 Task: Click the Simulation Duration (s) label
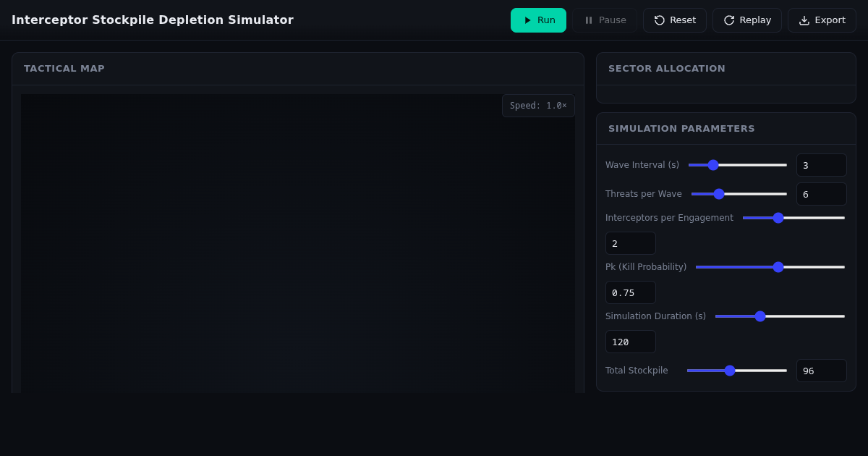coord(655,316)
